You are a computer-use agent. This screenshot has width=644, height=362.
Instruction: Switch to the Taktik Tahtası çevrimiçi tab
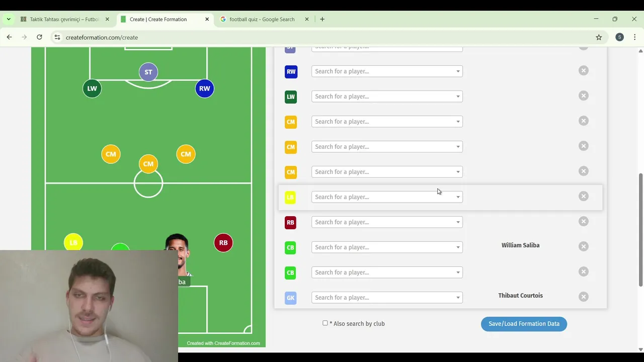[65, 19]
